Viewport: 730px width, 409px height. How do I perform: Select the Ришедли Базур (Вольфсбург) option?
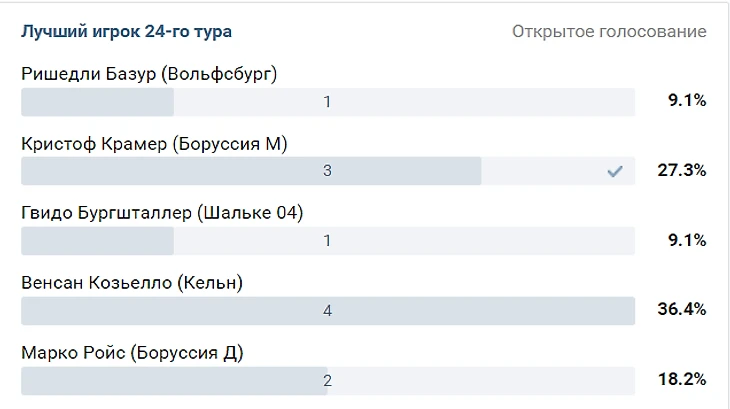pos(149,74)
